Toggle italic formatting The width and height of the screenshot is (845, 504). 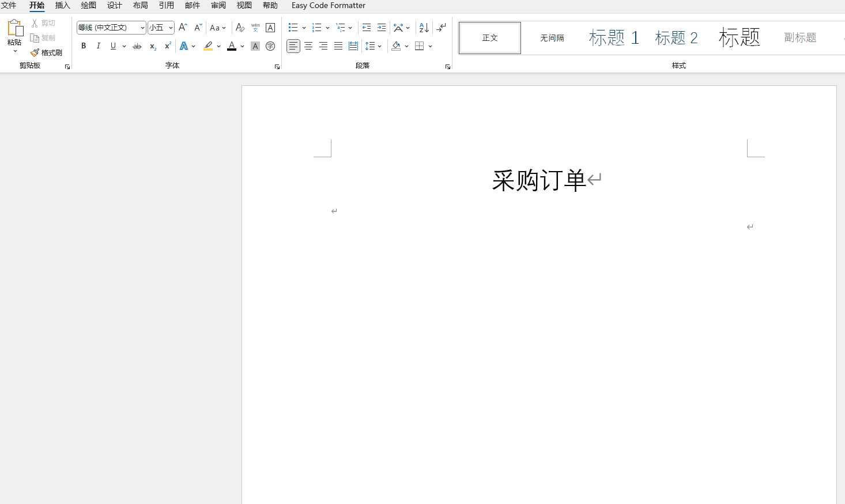click(x=99, y=46)
